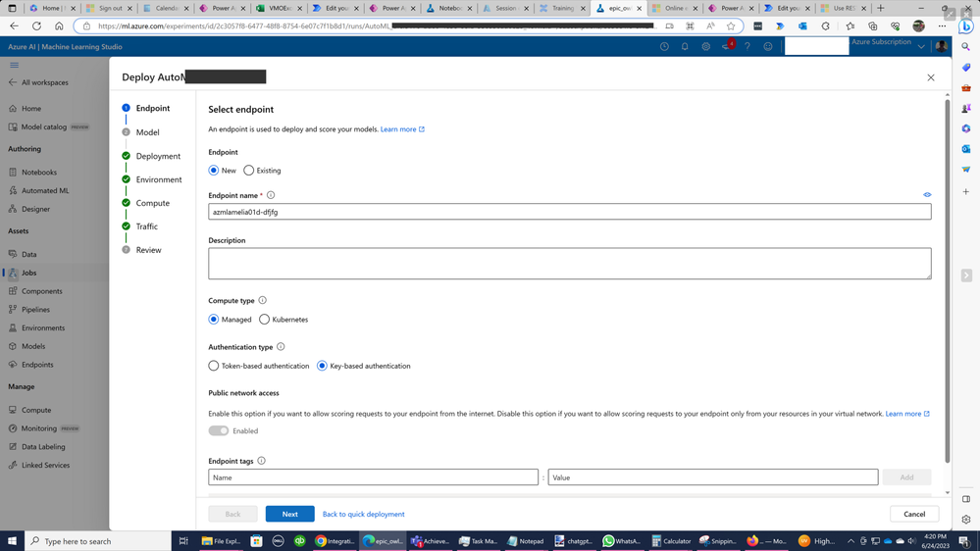
Task: Select Key-based authentication option
Action: (x=322, y=366)
